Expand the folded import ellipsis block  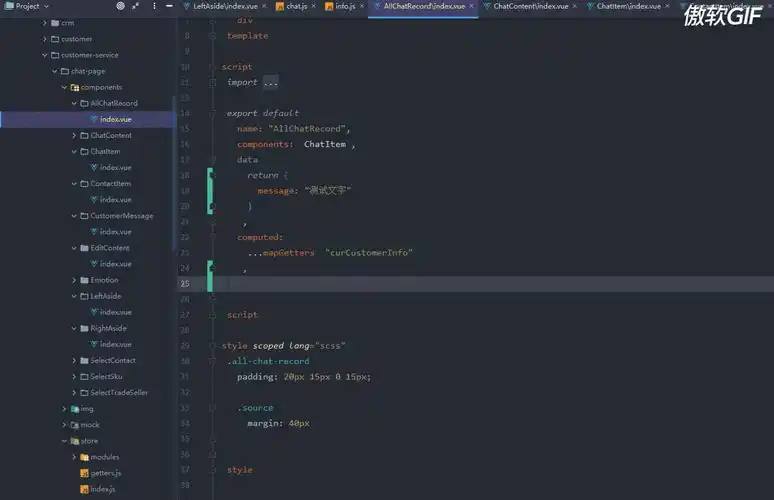pyautogui.click(x=270, y=82)
